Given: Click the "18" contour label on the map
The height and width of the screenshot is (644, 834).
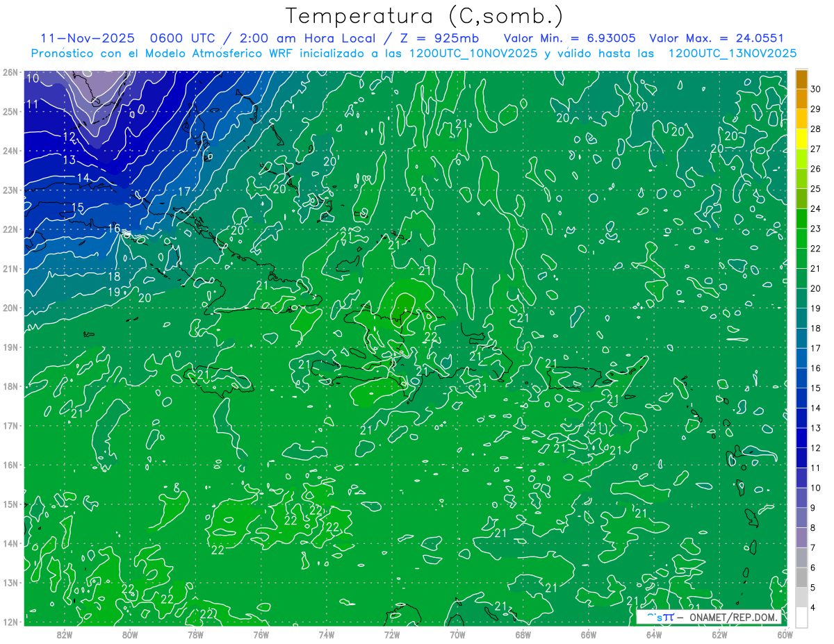Looking at the screenshot, I should pyautogui.click(x=115, y=276).
